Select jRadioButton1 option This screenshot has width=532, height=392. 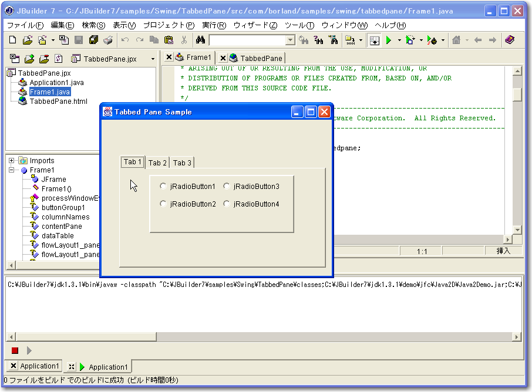tap(163, 187)
